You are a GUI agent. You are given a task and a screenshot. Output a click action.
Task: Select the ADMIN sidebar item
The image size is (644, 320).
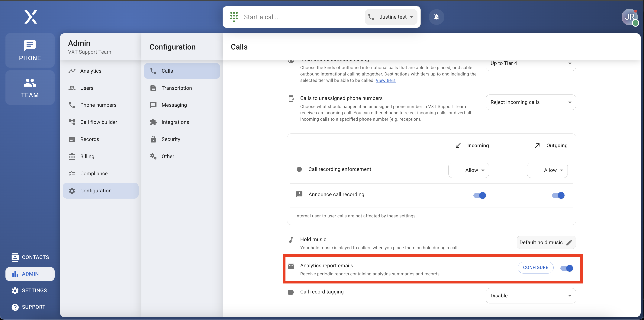30,274
